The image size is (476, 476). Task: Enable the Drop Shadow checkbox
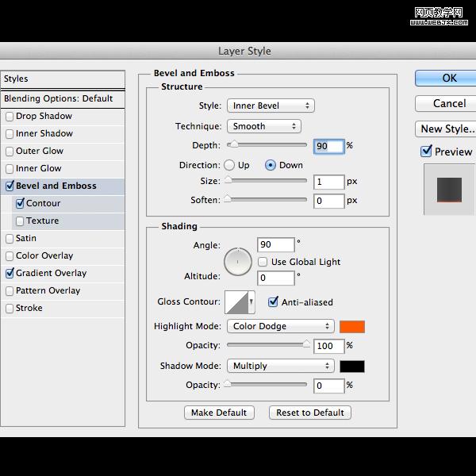point(10,117)
